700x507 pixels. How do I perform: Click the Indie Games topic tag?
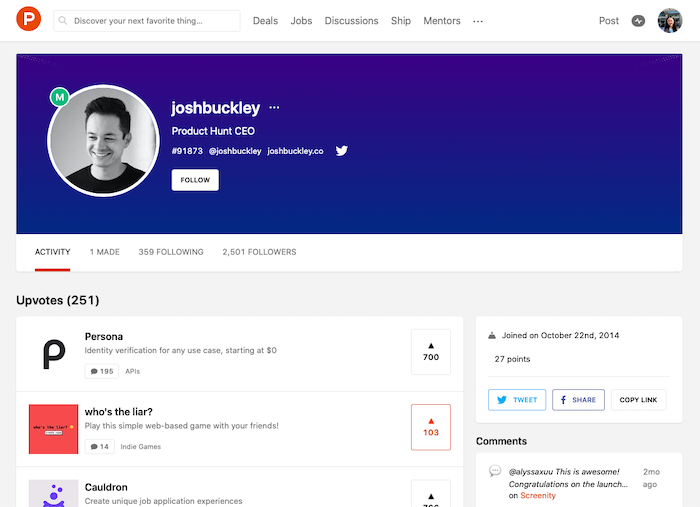pos(141,447)
